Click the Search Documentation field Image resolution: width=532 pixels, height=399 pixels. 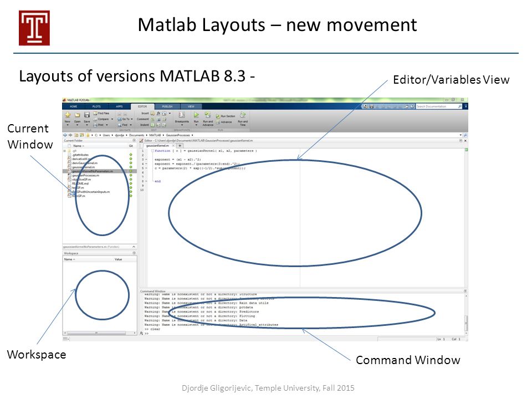438,106
